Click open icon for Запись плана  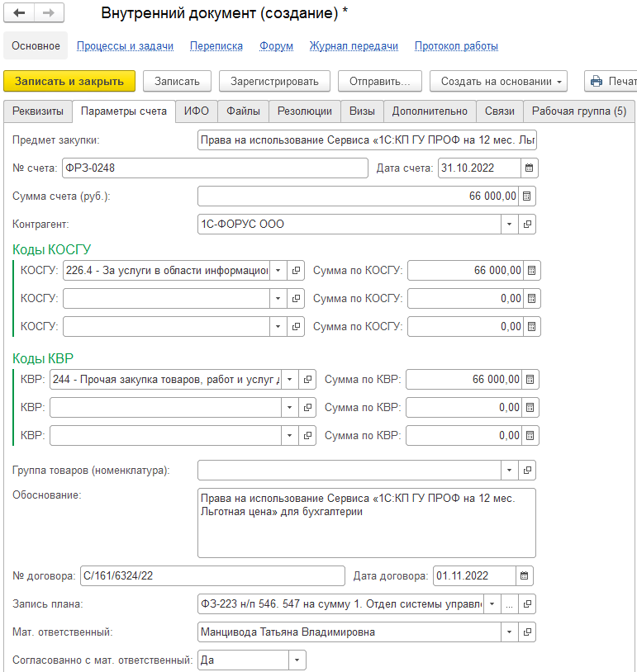pyautogui.click(x=527, y=603)
